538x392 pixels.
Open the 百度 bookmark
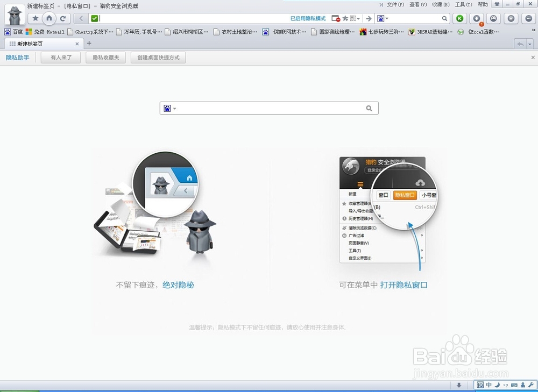click(x=14, y=32)
